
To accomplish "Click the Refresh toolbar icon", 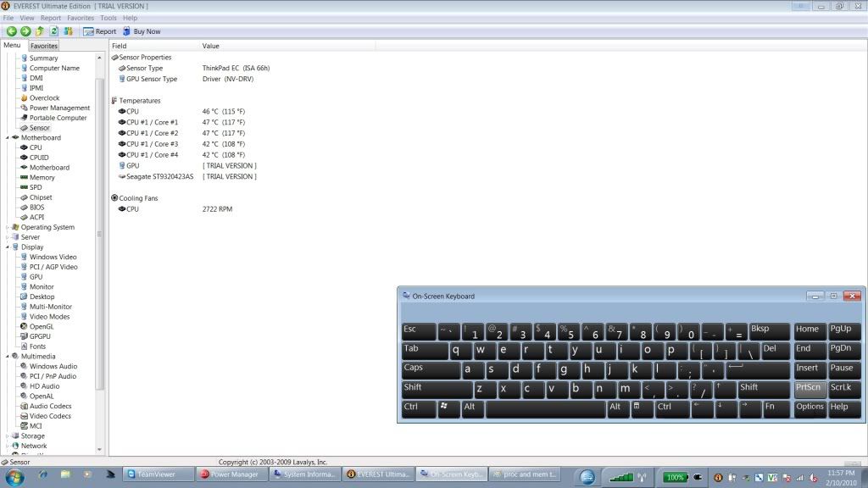I will click(x=53, y=31).
